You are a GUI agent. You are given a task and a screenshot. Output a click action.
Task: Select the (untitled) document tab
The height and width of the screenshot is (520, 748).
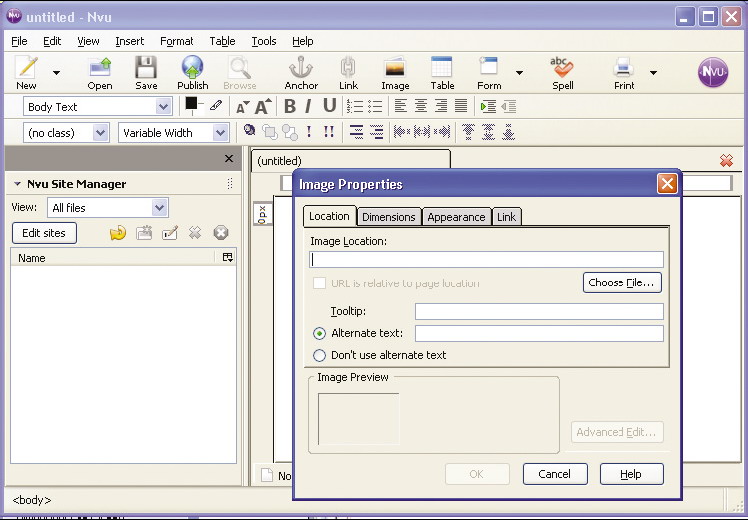tap(351, 159)
